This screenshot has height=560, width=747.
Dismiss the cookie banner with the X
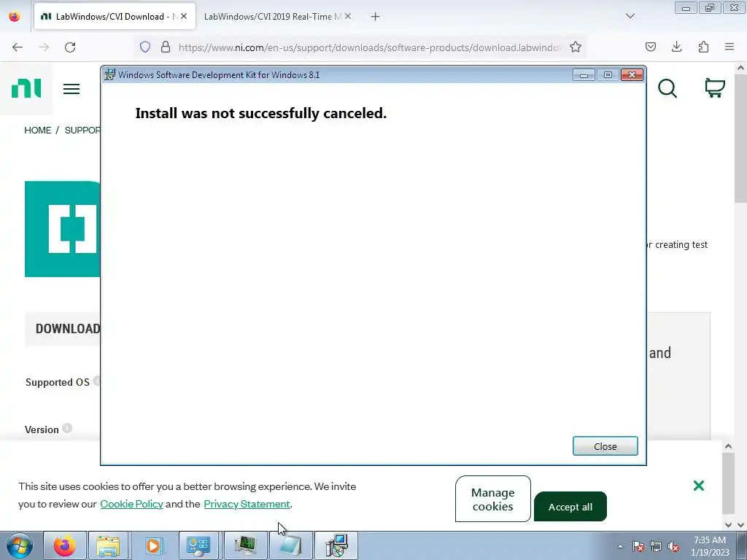point(699,486)
